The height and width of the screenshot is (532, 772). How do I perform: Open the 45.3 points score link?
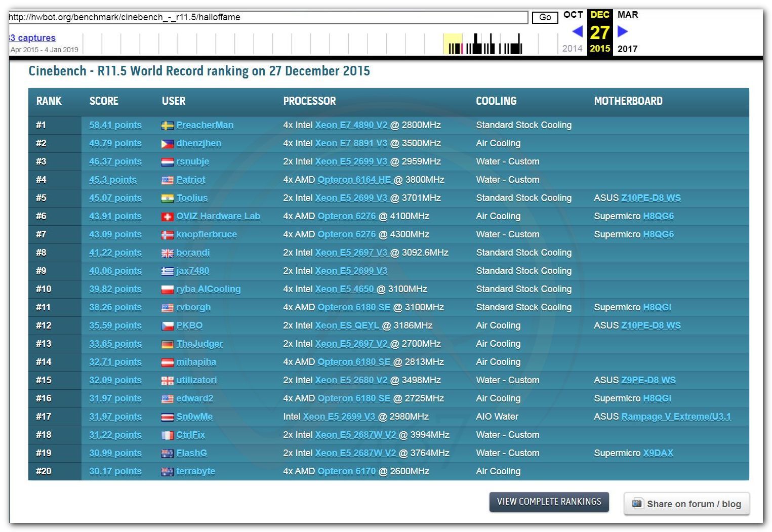pyautogui.click(x=113, y=180)
